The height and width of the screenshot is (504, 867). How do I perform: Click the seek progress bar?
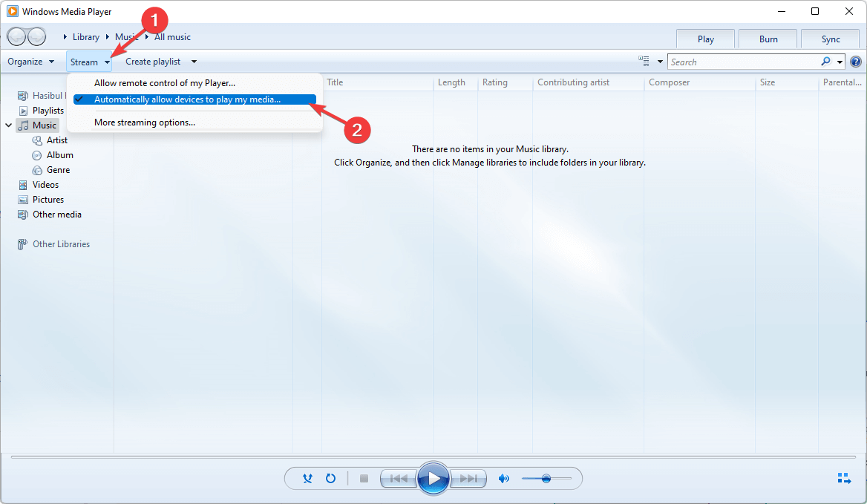433,457
